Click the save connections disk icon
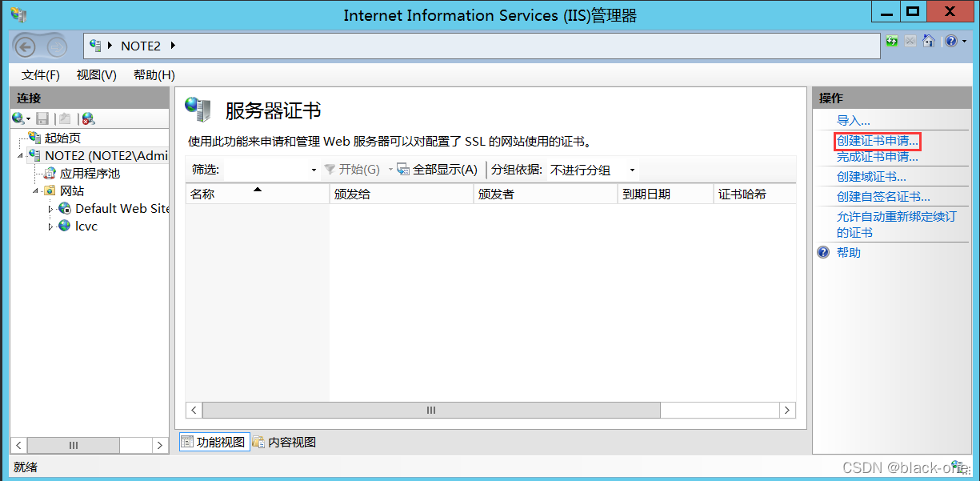 click(43, 118)
